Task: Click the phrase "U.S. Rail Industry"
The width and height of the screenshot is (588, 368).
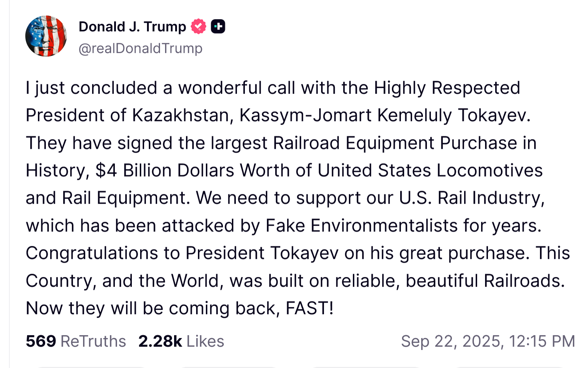Action: 471,198
